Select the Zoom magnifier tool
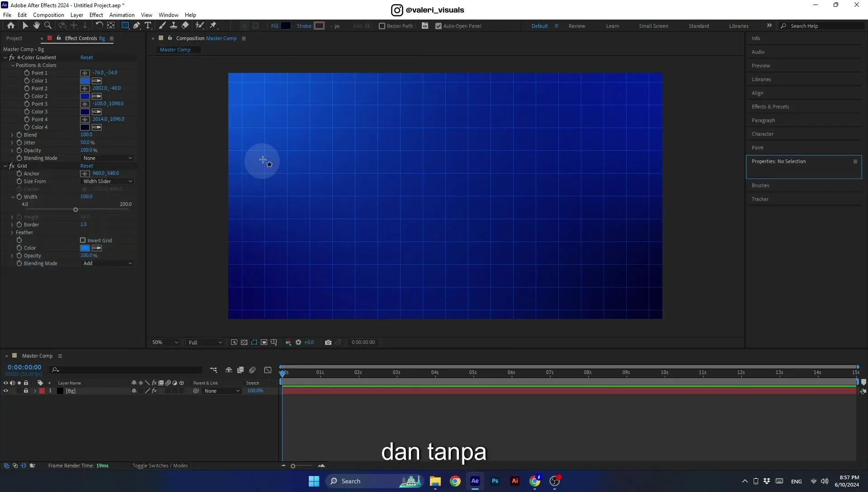The image size is (868, 492). click(x=48, y=26)
